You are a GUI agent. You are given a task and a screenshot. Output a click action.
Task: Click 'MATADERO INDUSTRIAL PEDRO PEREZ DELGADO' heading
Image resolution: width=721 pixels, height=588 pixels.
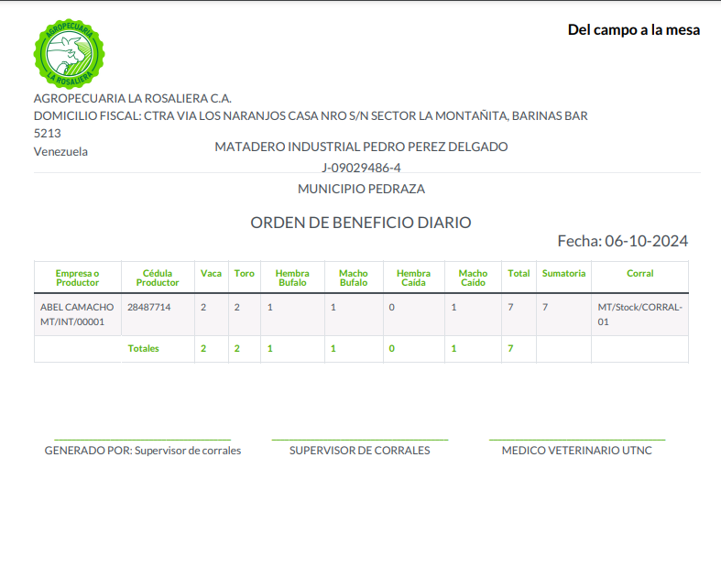[361, 147]
